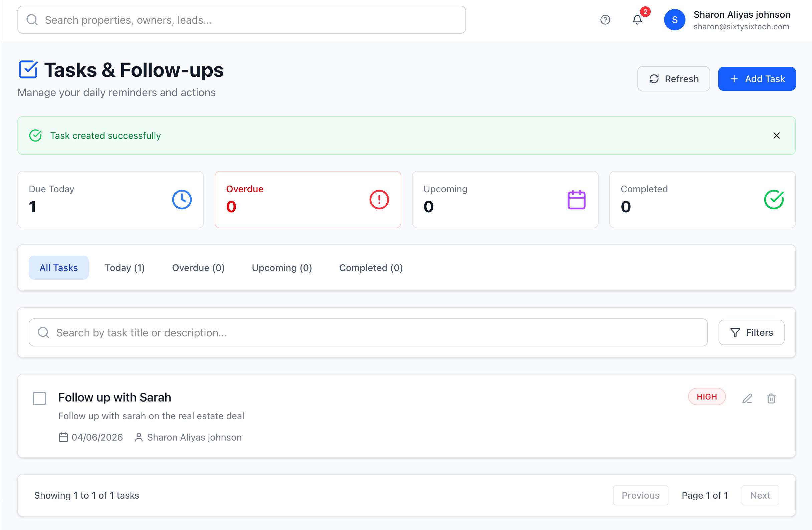
Task: Click the Tasks & Follow-ups checkbox logo icon
Action: (x=28, y=69)
